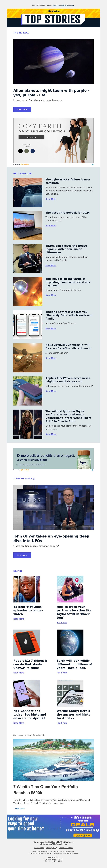Screen dimensions: 107x868
Task: Open Read More for Wordle today article
Action: pyautogui.click(x=62, y=723)
